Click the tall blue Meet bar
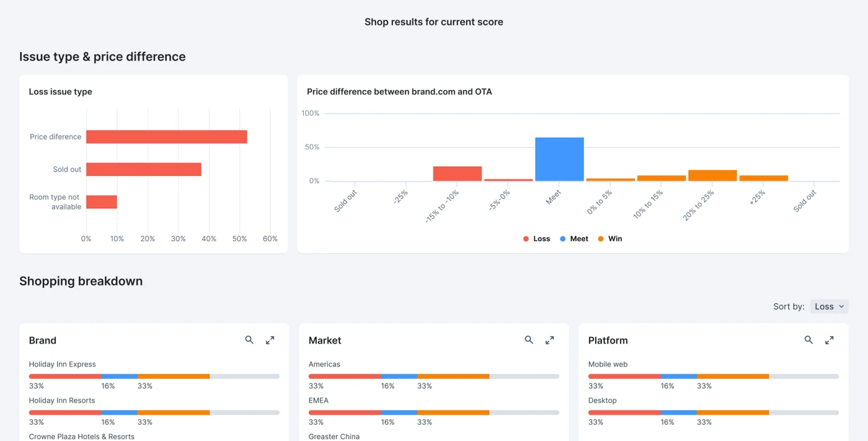Image resolution: width=868 pixels, height=441 pixels. pyautogui.click(x=559, y=158)
